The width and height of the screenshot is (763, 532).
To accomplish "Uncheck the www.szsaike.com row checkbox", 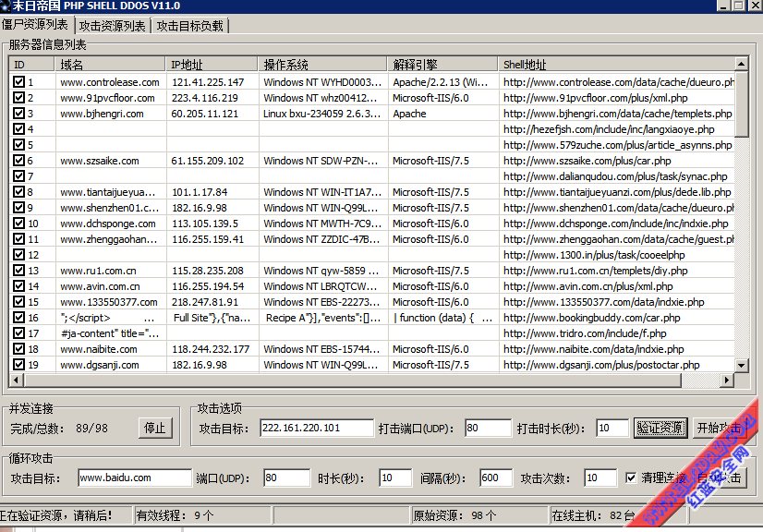I will [19, 160].
